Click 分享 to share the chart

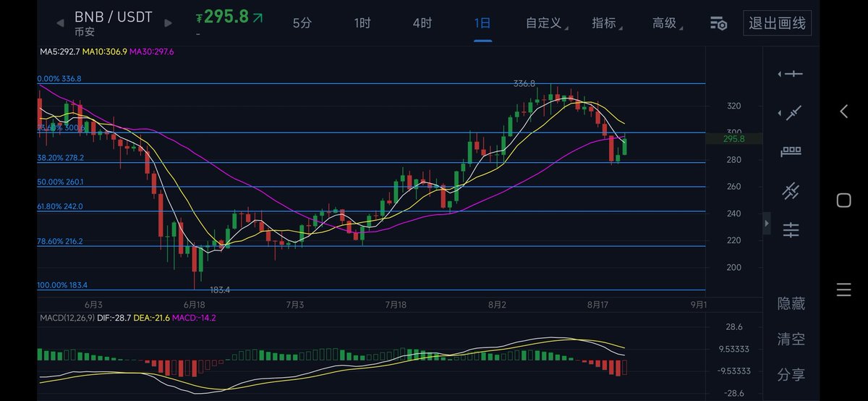click(791, 375)
